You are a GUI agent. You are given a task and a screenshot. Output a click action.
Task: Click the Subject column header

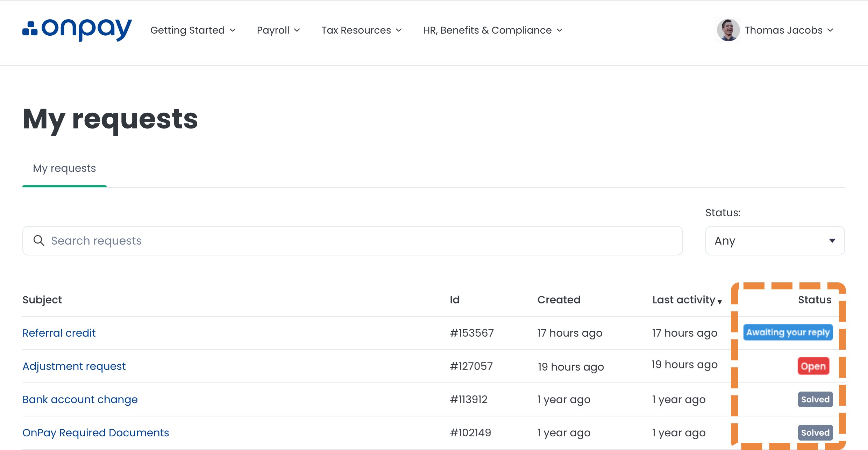[x=42, y=300]
